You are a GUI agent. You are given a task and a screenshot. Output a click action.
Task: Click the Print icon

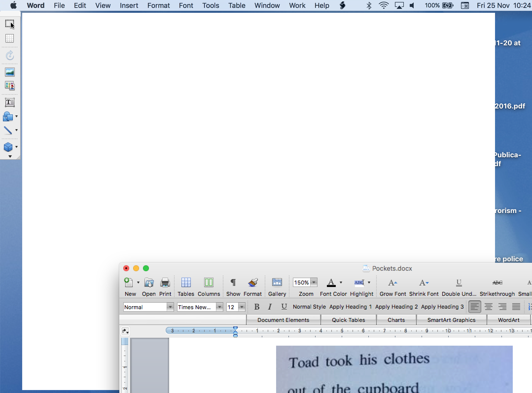pos(165,283)
